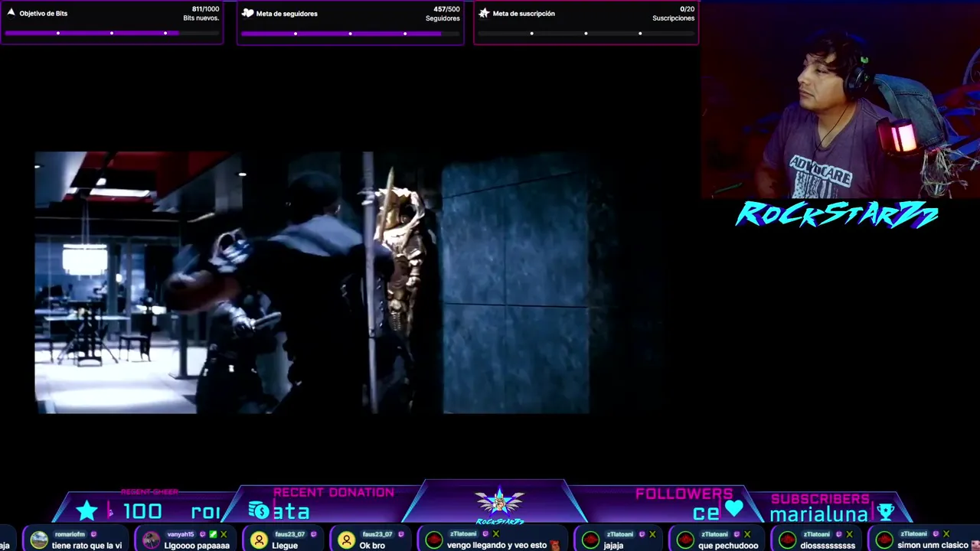The height and width of the screenshot is (551, 980).
Task: Click the 'FOLLOWERS' heading
Action: point(684,494)
